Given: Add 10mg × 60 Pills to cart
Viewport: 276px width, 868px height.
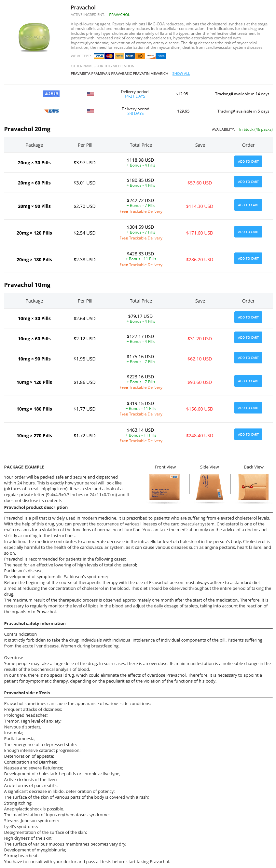Looking at the screenshot, I should 248,337.
